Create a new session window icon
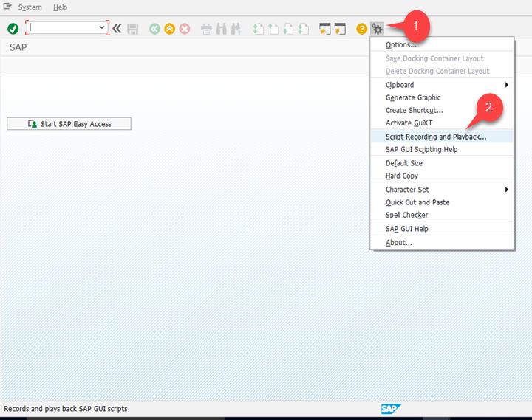The image size is (532, 420). 324,29
